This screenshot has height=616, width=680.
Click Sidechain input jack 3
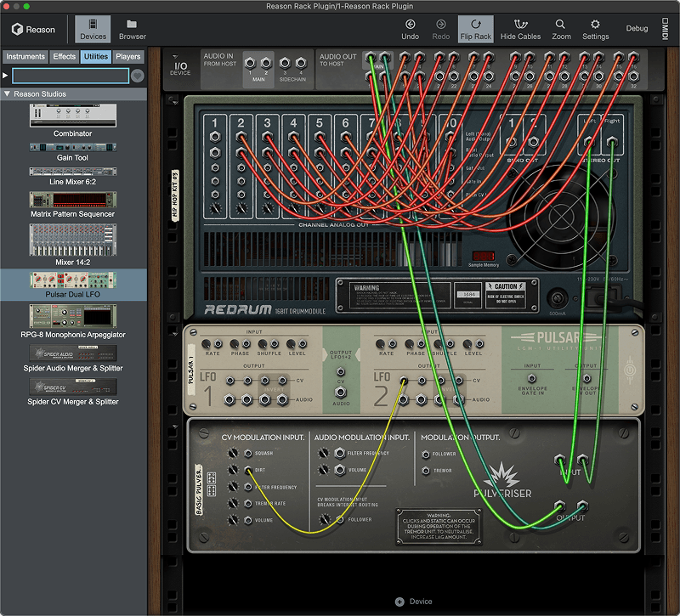click(x=285, y=63)
